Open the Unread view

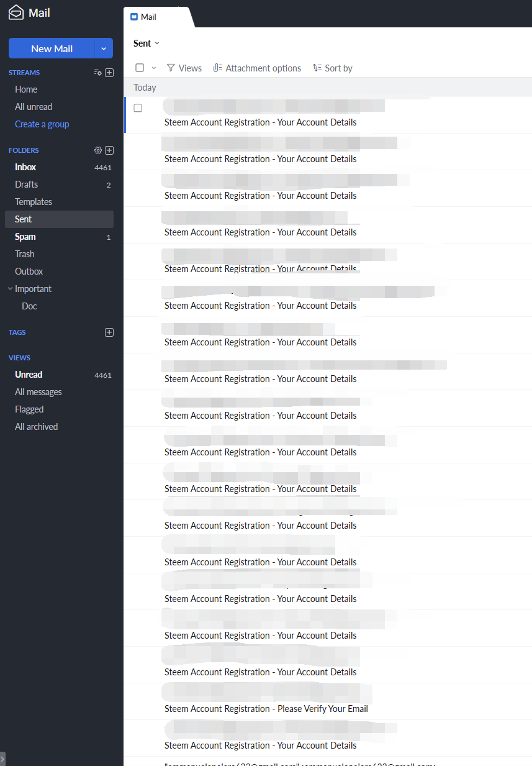(x=60, y=375)
